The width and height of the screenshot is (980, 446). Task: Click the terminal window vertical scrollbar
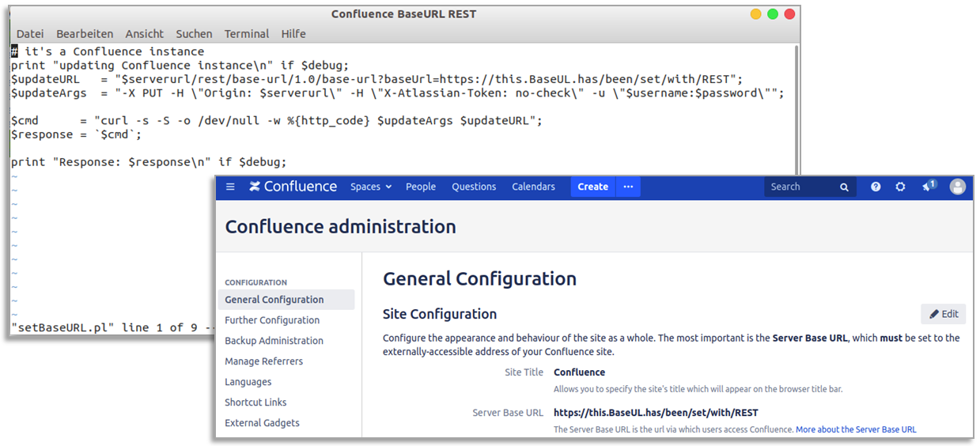tap(796, 111)
